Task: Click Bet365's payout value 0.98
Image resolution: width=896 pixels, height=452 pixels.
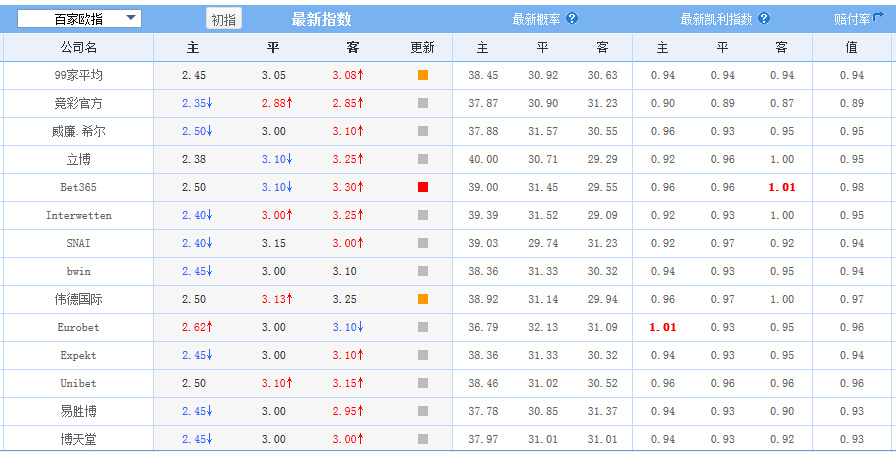Action: coord(851,187)
